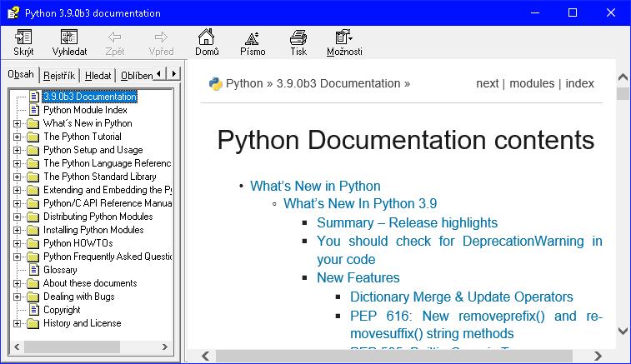Click content pane scroll up arrow
The width and height of the screenshot is (631, 364).
(x=623, y=77)
